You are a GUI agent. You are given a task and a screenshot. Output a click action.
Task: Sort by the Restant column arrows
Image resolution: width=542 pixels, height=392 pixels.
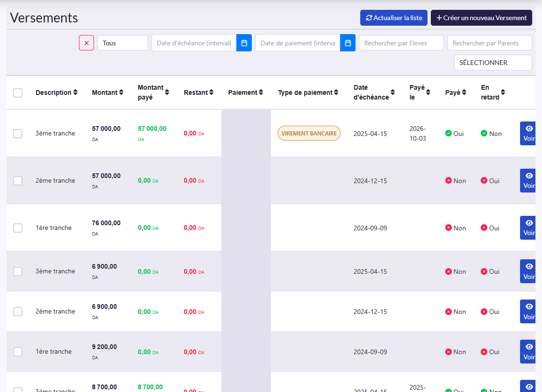(x=211, y=93)
